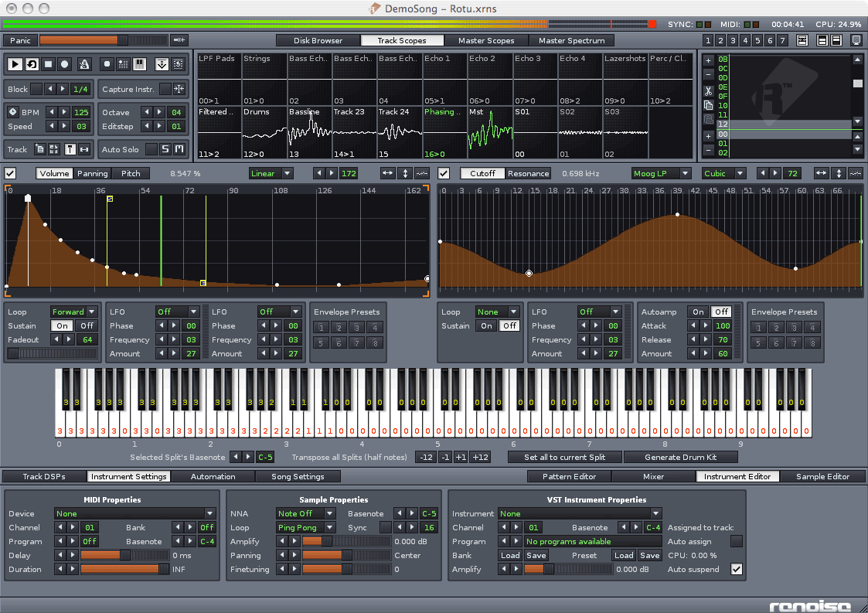
Task: Click the pattern loop playback icon
Action: pyautogui.click(x=32, y=64)
